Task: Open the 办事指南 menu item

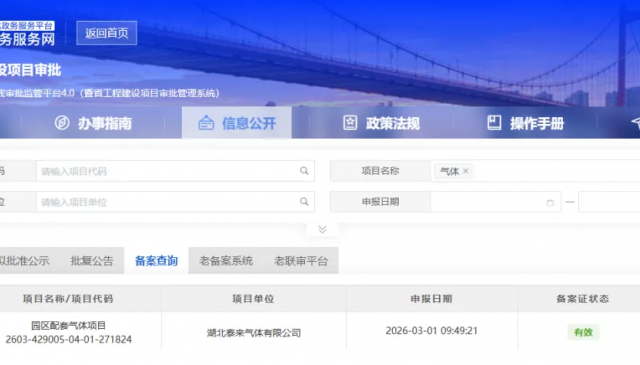Action: tap(93, 123)
